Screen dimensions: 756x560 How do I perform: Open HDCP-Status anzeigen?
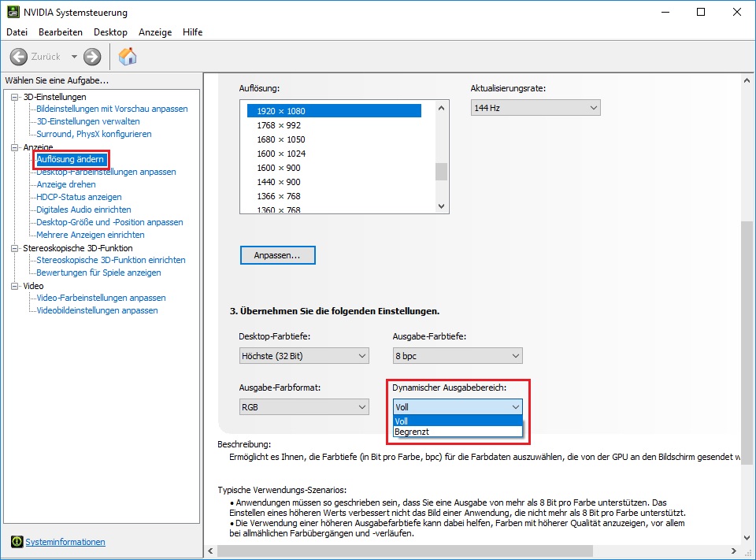pyautogui.click(x=79, y=197)
